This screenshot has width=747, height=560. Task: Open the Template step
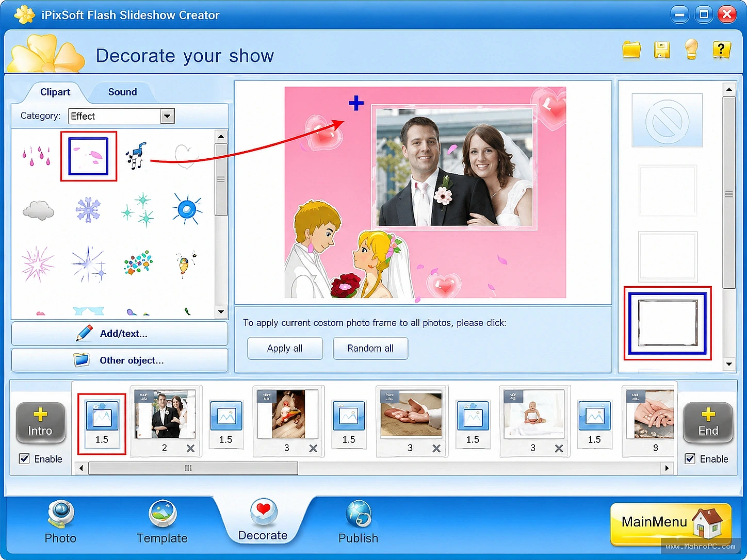point(162,522)
